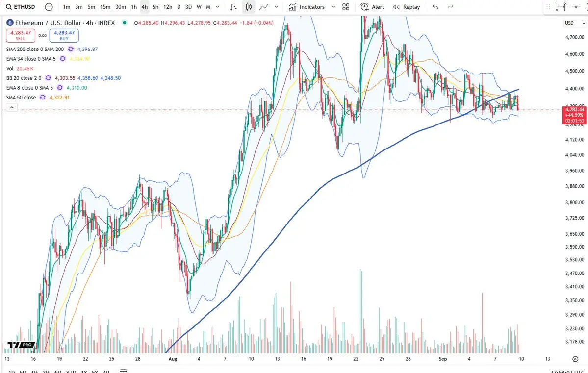This screenshot has height=373, width=588.
Task: Click the red SELL price button
Action: [21, 36]
